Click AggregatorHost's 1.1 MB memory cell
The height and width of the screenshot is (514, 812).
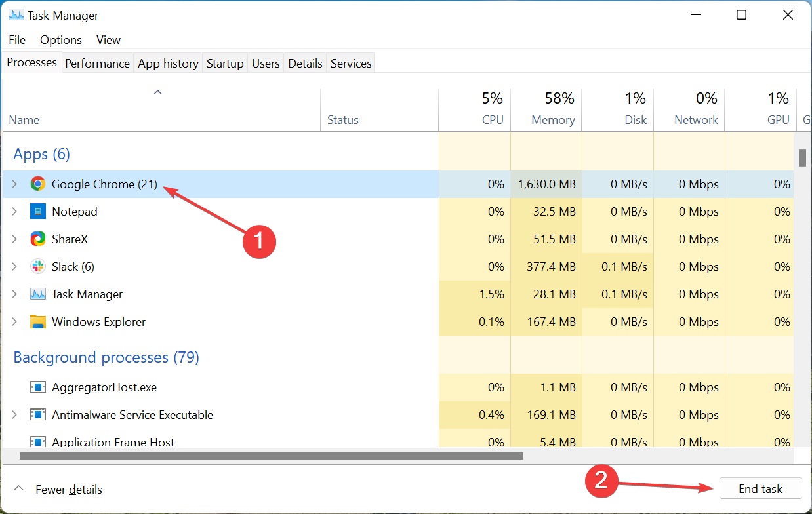click(546, 387)
